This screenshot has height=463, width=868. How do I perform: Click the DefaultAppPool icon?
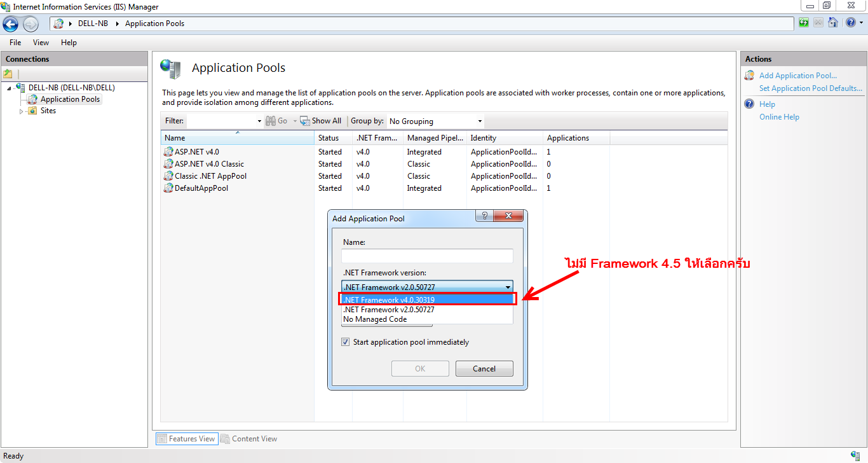(x=168, y=188)
